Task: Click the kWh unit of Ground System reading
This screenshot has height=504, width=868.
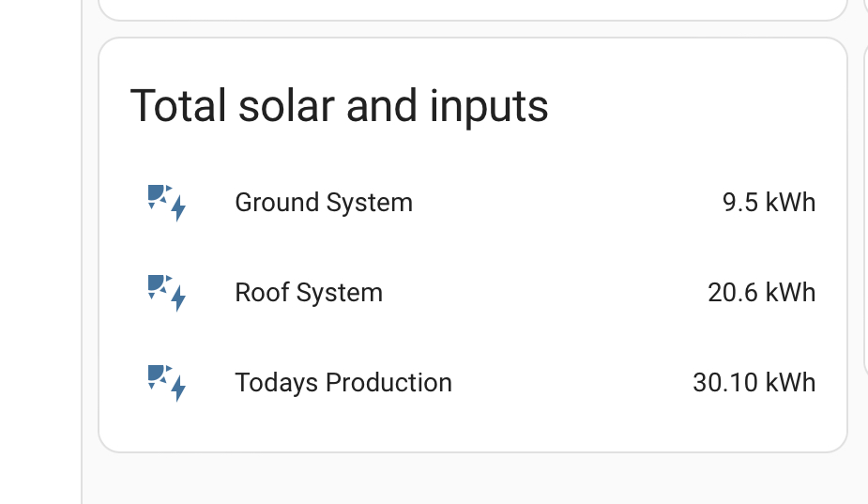Action: pos(790,202)
